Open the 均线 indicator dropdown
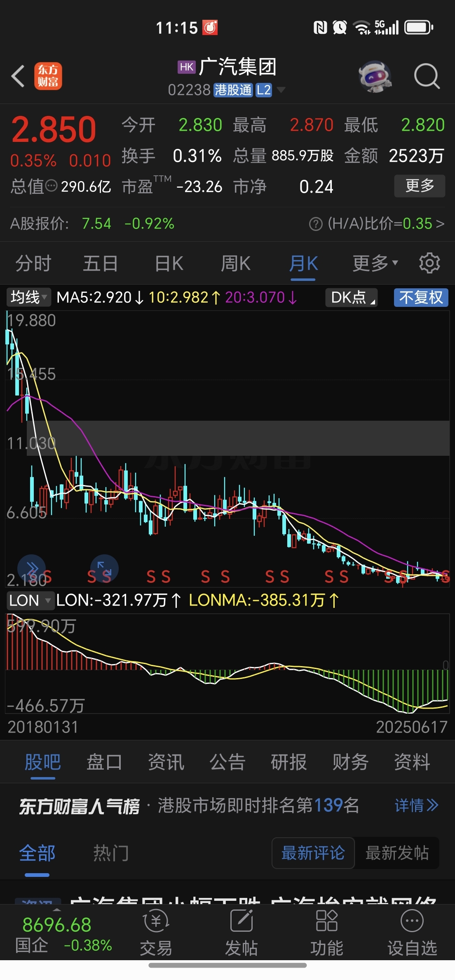Image resolution: width=455 pixels, height=980 pixels. click(29, 297)
